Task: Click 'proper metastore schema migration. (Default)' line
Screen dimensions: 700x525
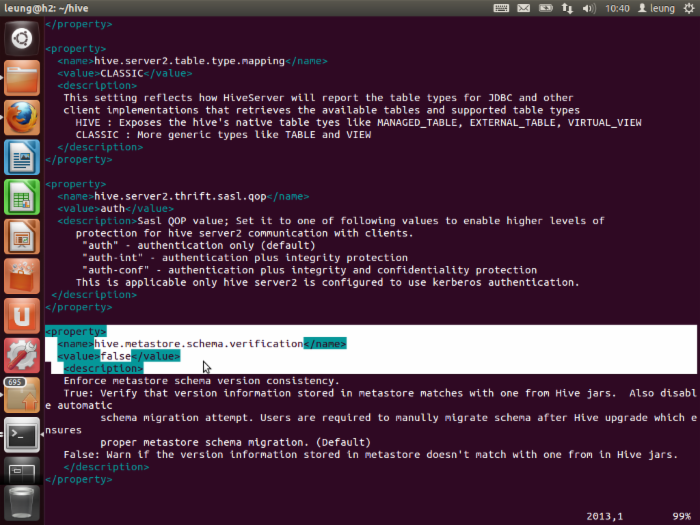Action: tap(235, 442)
